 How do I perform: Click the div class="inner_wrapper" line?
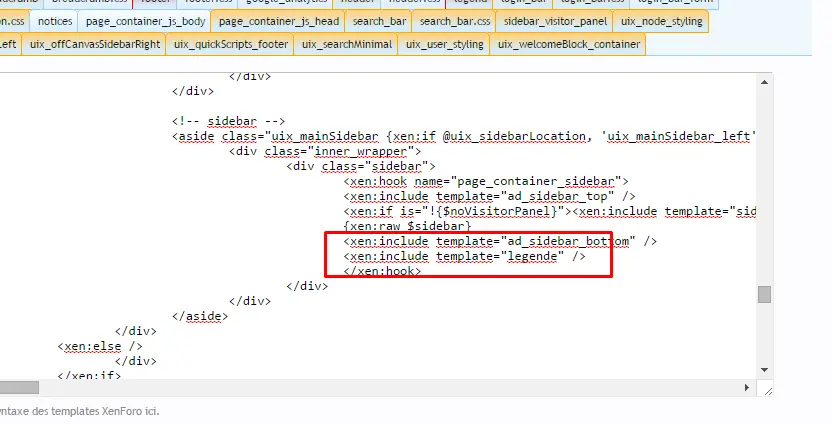(325, 151)
